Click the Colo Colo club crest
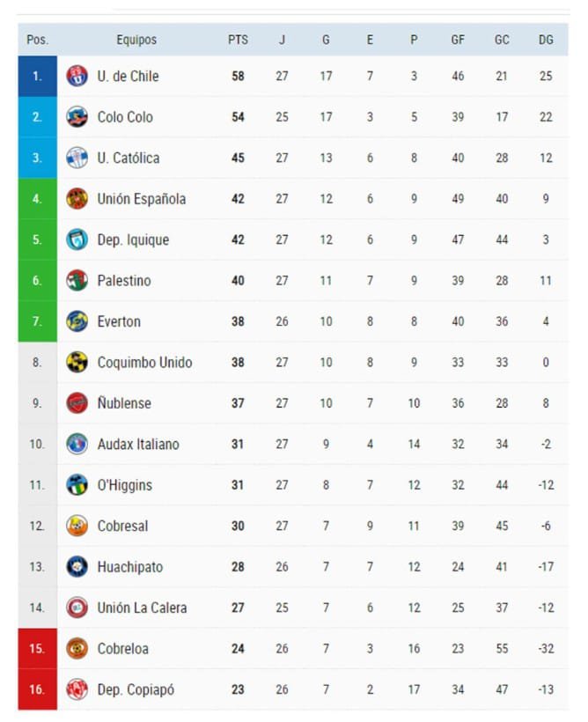 (x=77, y=117)
